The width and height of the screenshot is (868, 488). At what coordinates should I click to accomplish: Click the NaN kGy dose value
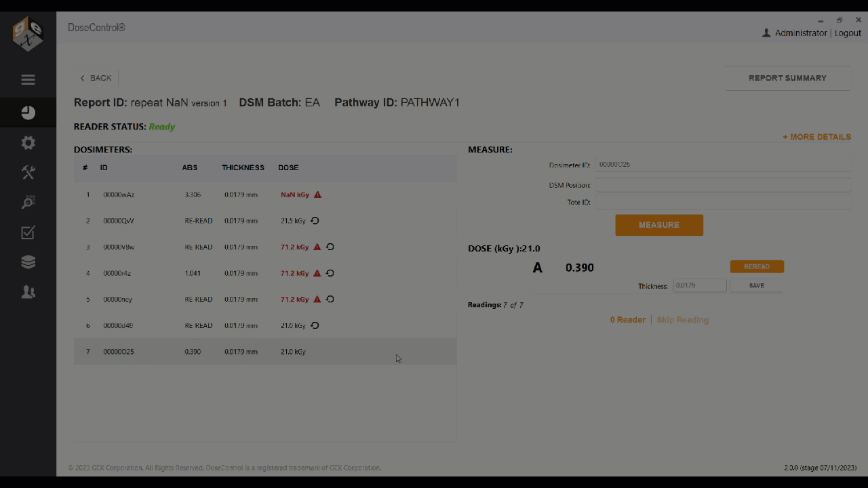point(295,195)
